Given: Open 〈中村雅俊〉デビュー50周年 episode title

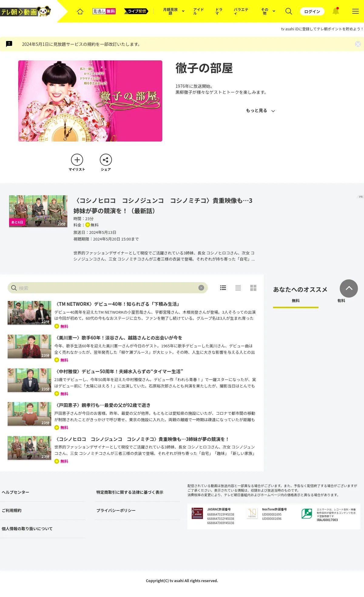Looking at the screenshot, I should point(119,371).
